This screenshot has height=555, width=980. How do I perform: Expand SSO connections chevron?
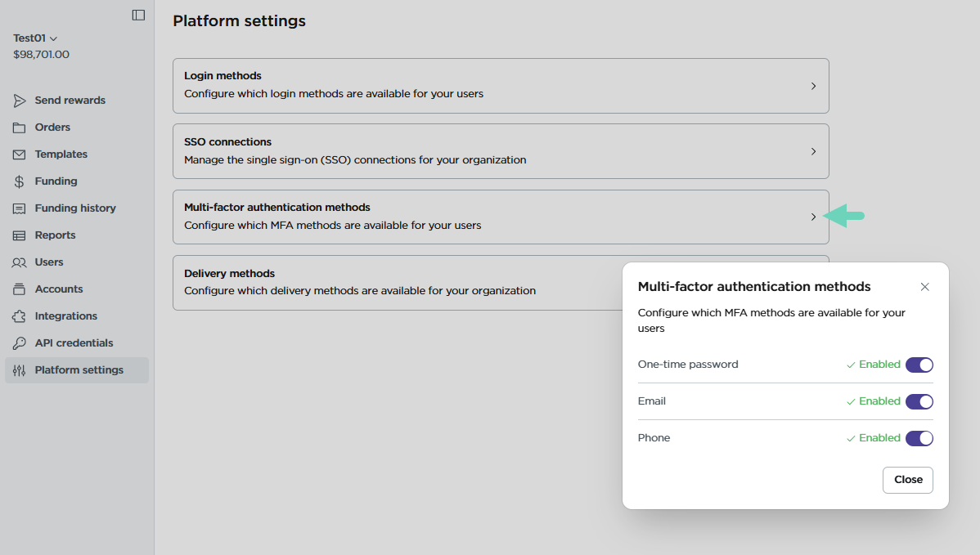(x=813, y=152)
